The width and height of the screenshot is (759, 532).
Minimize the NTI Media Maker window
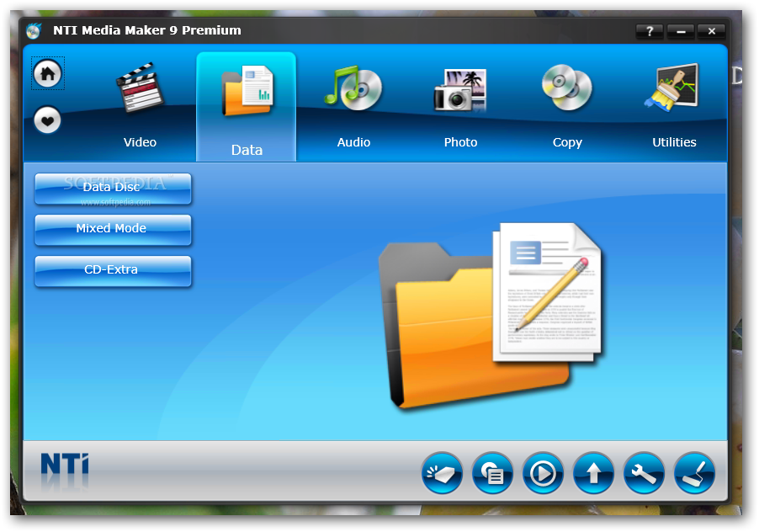681,31
